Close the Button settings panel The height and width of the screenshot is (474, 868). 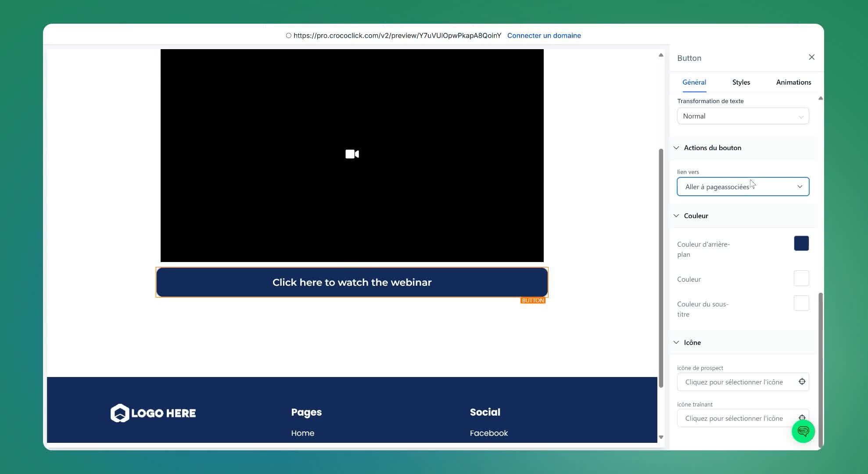click(x=811, y=57)
